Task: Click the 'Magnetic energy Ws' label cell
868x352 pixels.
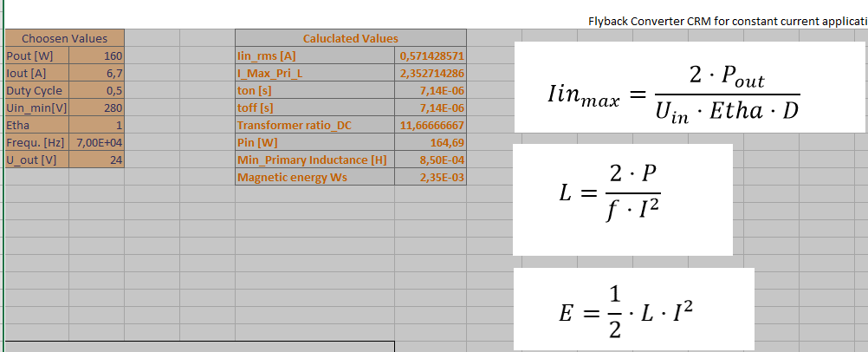Action: 315,178
